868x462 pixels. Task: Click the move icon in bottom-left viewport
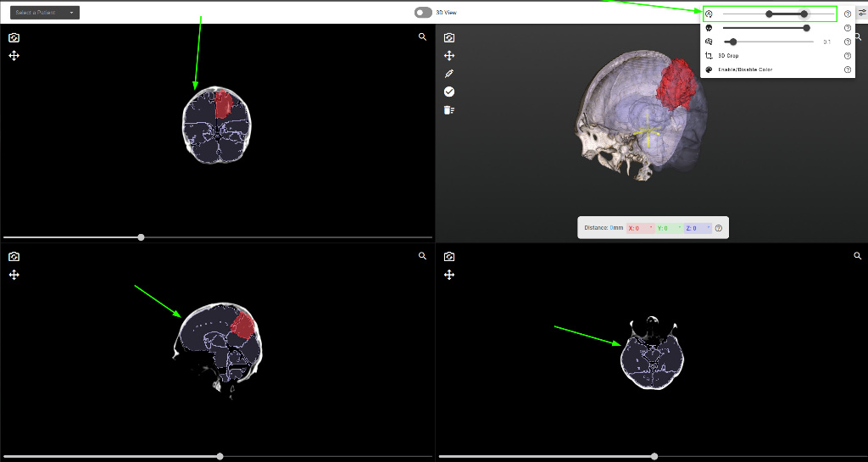point(14,275)
